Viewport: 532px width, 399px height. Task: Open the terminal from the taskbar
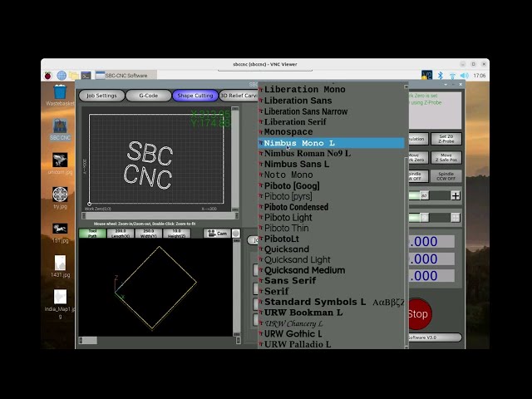click(x=86, y=76)
